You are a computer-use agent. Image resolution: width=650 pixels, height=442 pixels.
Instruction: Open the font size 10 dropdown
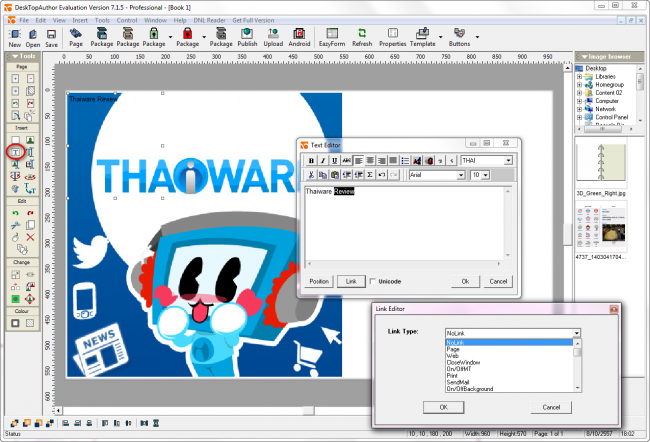[x=485, y=175]
